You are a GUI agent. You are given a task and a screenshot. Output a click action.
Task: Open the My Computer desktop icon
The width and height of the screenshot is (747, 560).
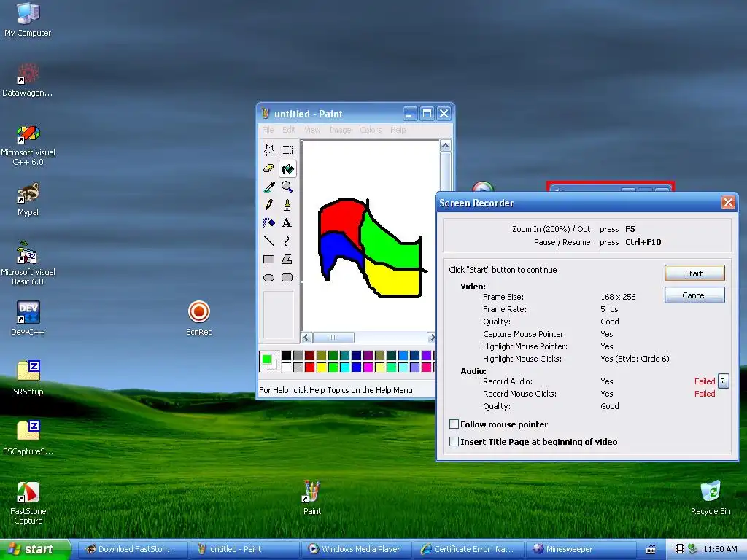click(28, 20)
